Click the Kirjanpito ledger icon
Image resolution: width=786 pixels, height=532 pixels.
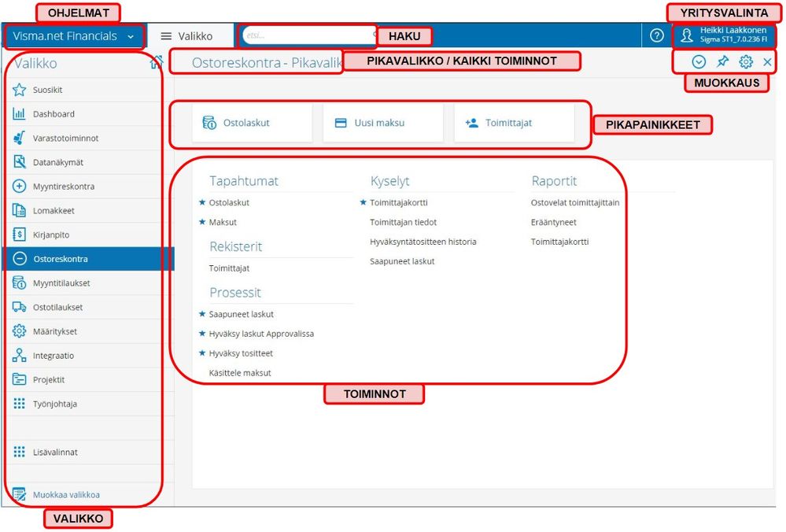pyautogui.click(x=19, y=235)
